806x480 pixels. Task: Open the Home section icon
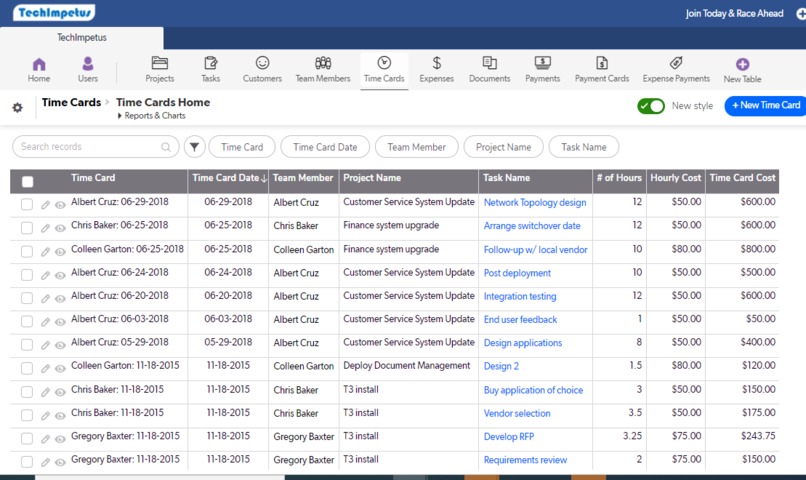pyautogui.click(x=39, y=64)
